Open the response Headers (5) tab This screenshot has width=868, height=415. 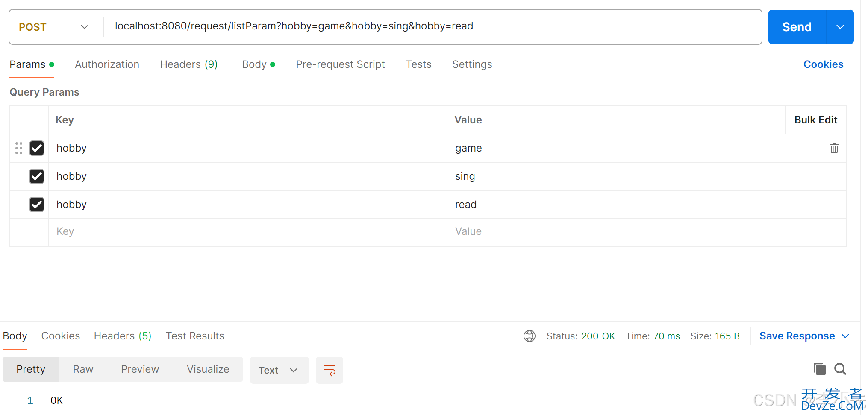point(123,336)
